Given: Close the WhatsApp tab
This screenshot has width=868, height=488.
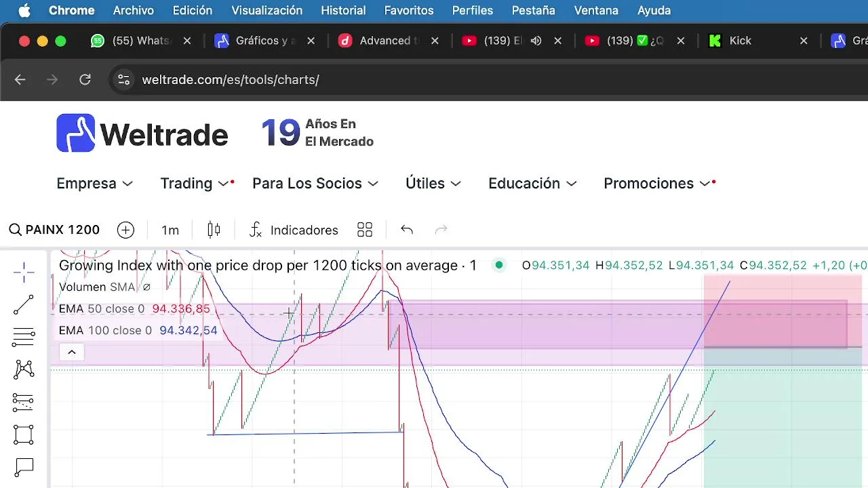Looking at the screenshot, I should [x=187, y=41].
